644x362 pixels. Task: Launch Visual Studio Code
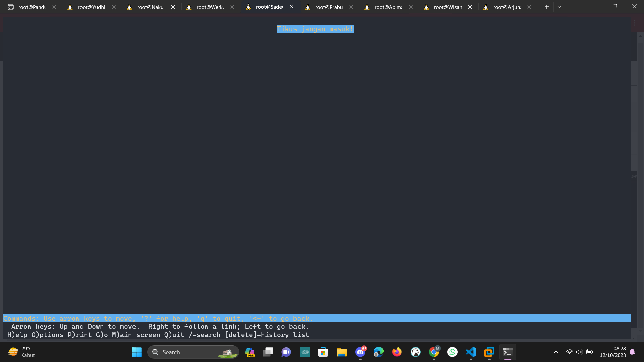click(471, 352)
